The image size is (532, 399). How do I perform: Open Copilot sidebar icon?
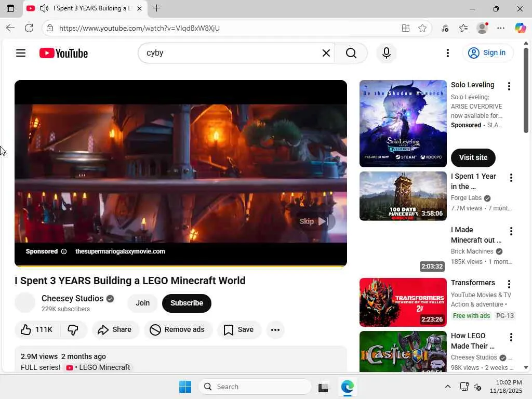(520, 28)
